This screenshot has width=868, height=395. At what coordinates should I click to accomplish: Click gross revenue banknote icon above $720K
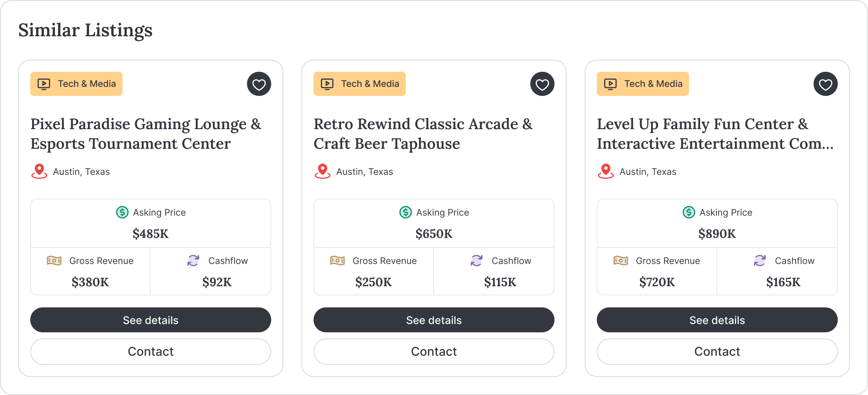[620, 261]
